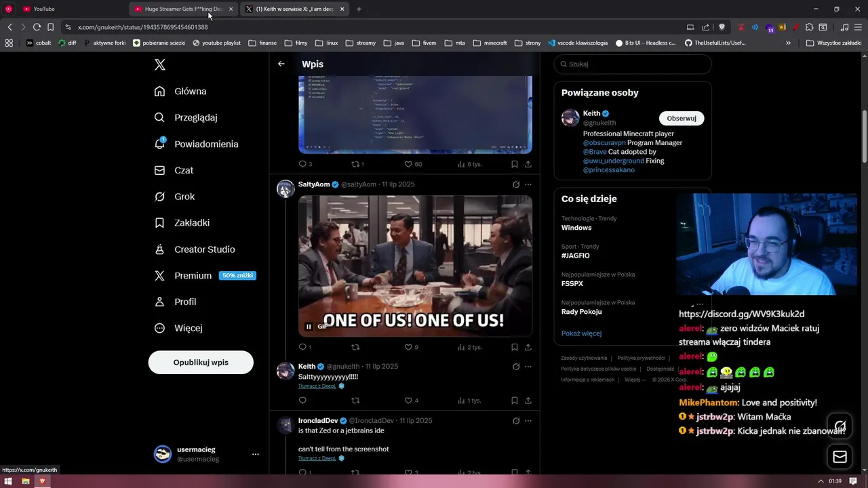Image resolution: width=868 pixels, height=488 pixels.
Task: Go back with the Wpis arrow
Action: [281, 64]
